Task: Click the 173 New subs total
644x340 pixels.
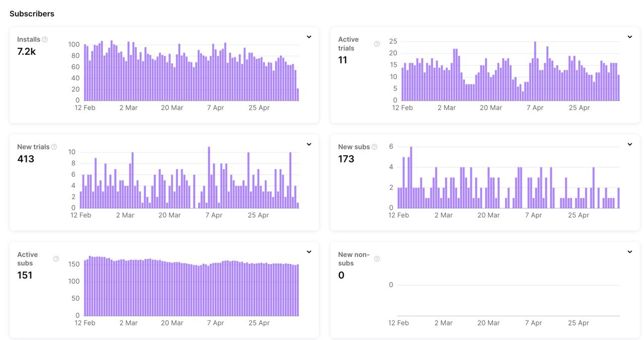Action: [x=346, y=159]
